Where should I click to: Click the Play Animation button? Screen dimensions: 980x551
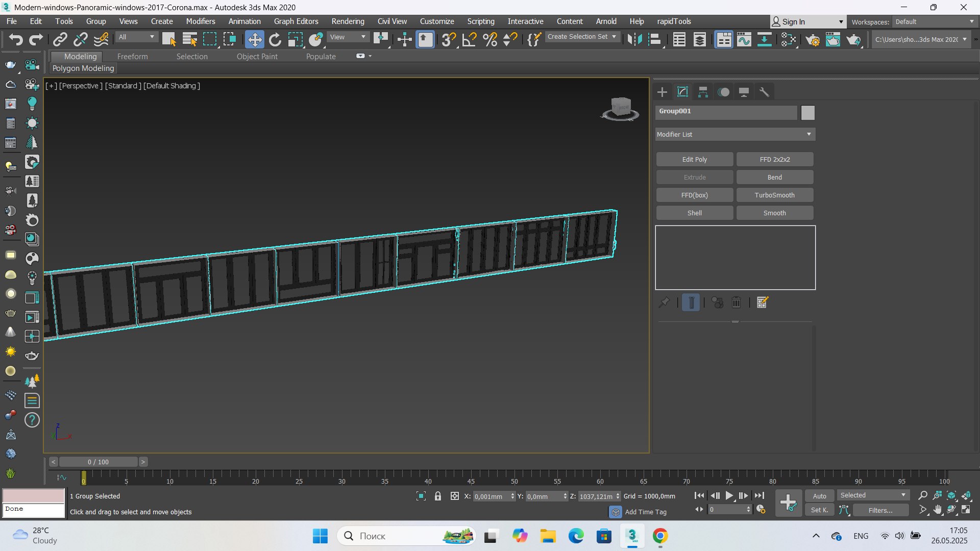pos(729,495)
